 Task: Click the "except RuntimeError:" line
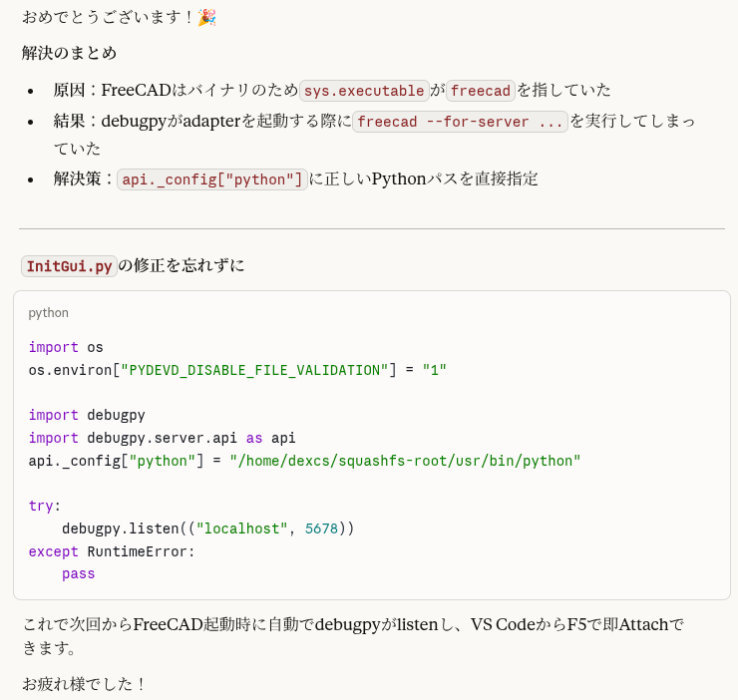click(112, 551)
